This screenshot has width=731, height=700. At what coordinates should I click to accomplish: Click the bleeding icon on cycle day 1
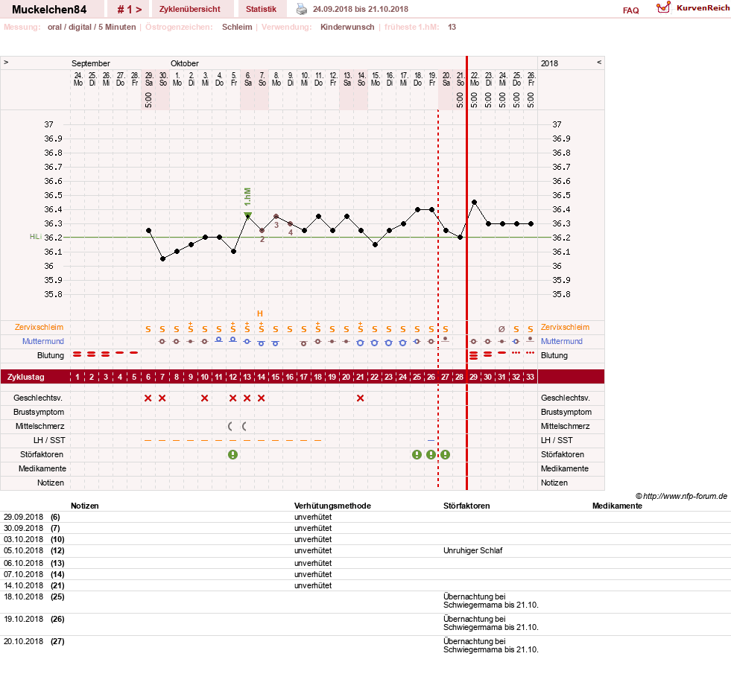77,354
